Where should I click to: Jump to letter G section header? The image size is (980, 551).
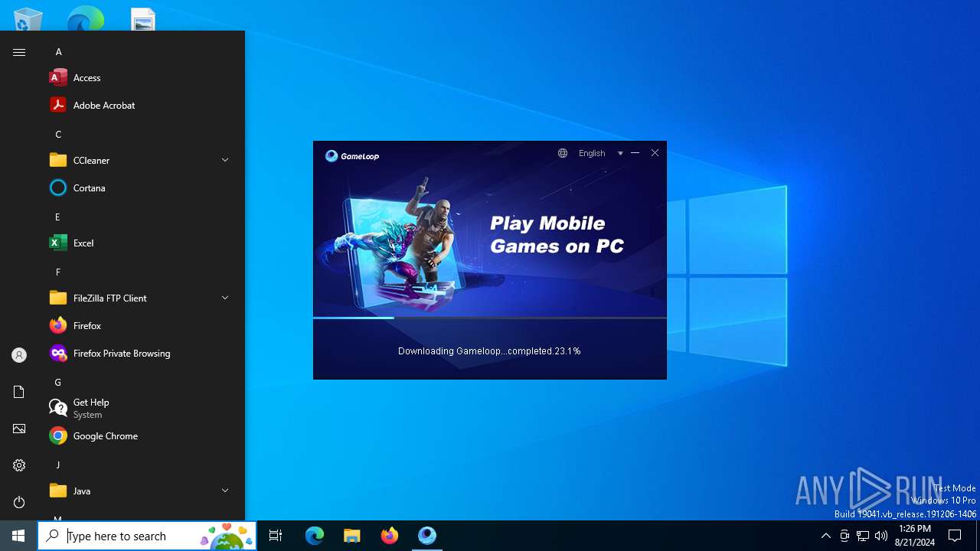pos(58,383)
